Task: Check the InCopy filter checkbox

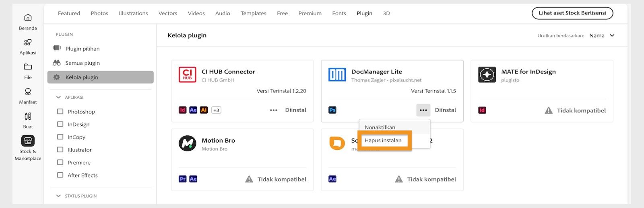Action: click(60, 137)
